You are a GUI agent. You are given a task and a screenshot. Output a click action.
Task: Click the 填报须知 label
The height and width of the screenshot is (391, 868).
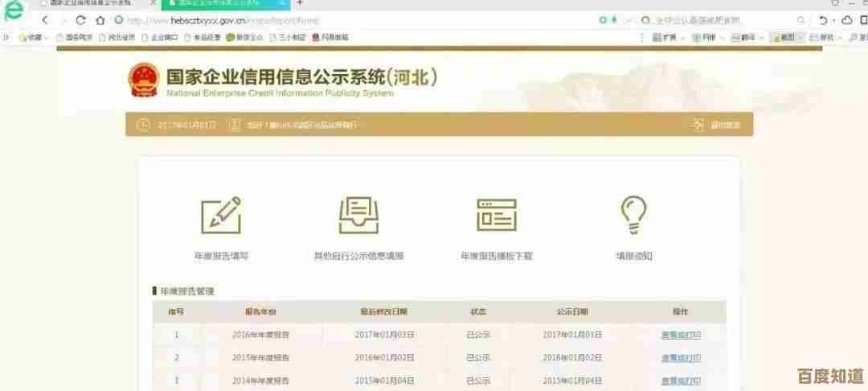coord(634,256)
